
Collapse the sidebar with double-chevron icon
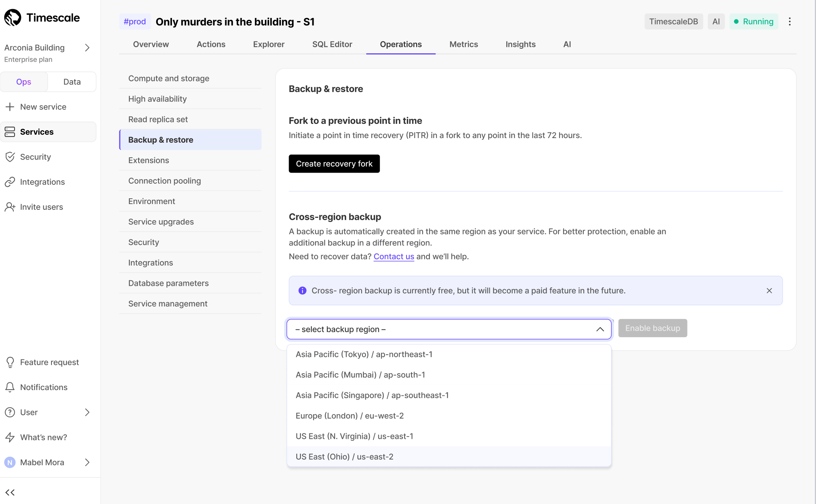(x=10, y=492)
